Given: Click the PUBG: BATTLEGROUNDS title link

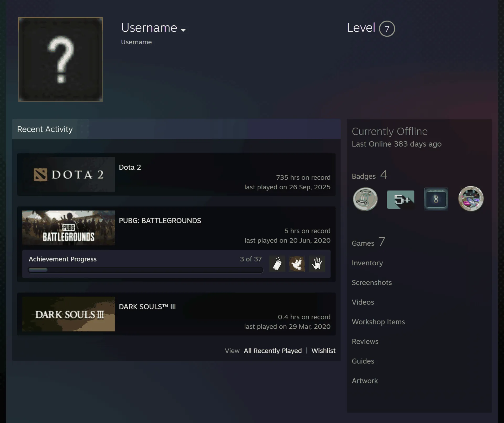Looking at the screenshot, I should click(160, 221).
